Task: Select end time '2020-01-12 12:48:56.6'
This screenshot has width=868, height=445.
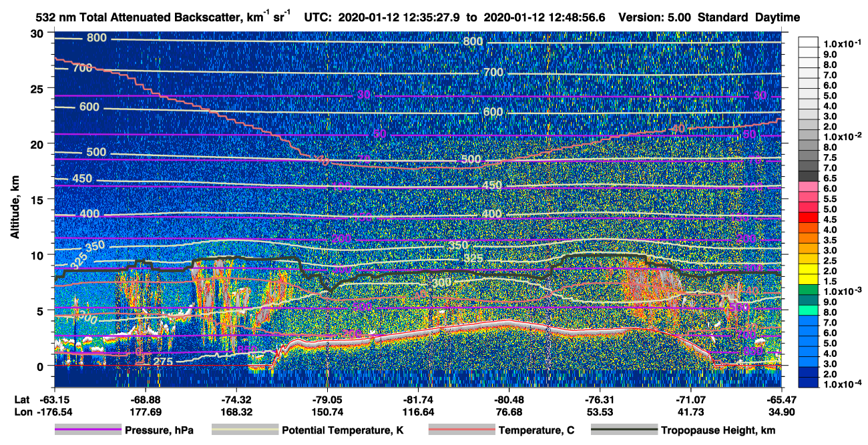Action: click(x=545, y=18)
